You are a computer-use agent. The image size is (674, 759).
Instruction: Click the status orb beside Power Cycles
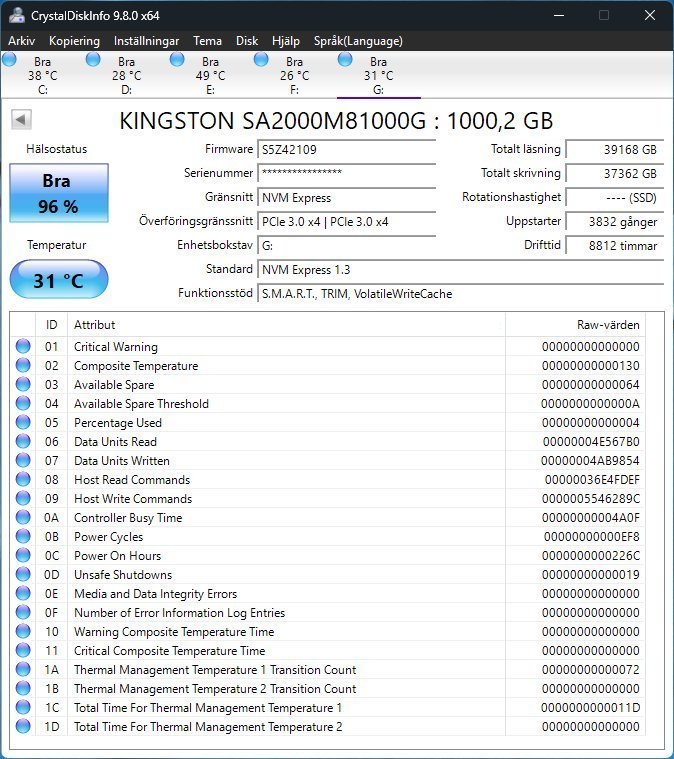click(x=23, y=537)
